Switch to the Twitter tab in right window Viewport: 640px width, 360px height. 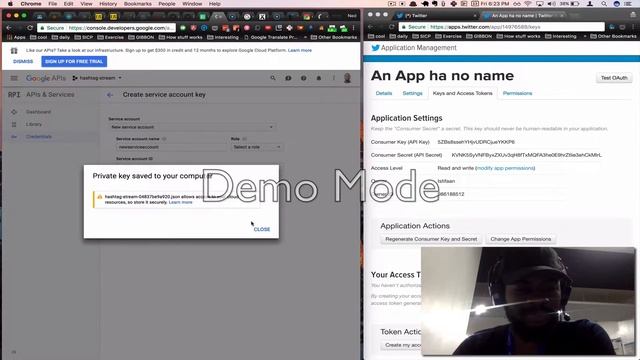(x=436, y=16)
